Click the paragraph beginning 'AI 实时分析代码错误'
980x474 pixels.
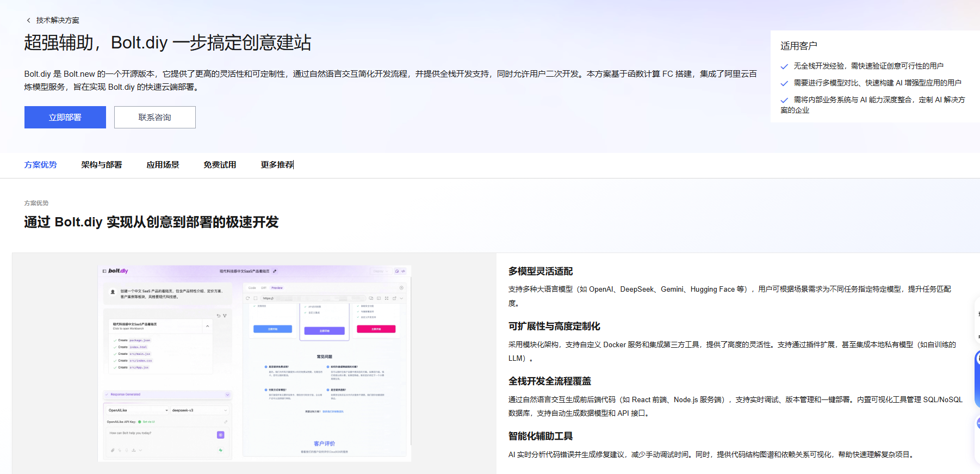pyautogui.click(x=712, y=454)
